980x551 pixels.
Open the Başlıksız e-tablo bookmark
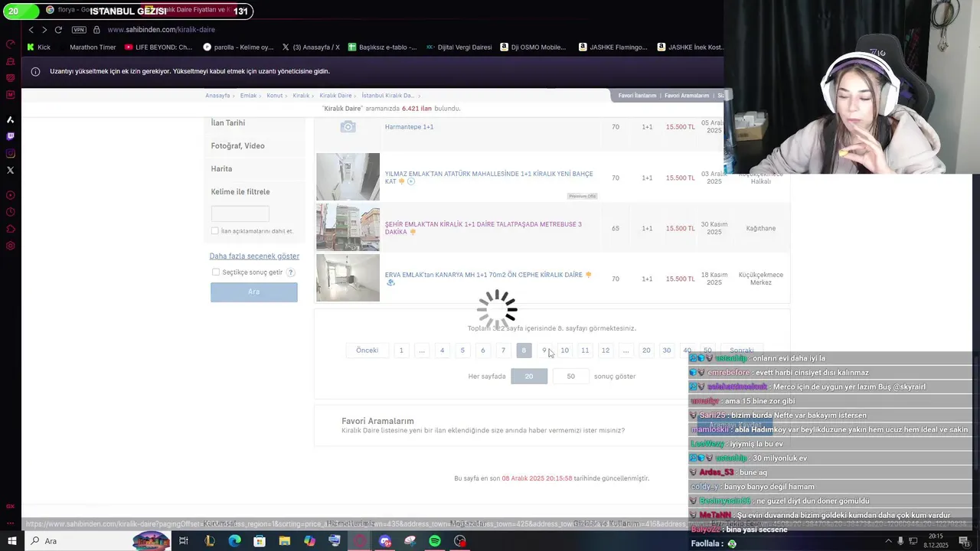382,47
